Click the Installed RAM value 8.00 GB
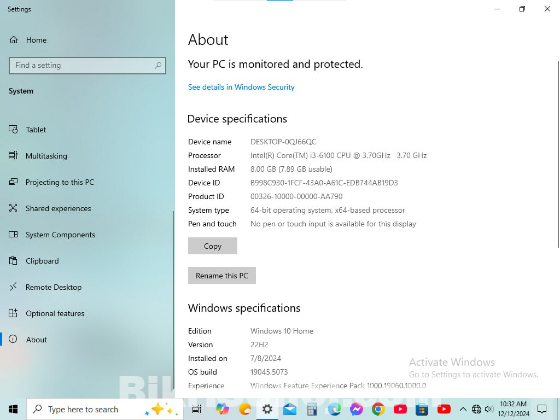This screenshot has width=560, height=420. (291, 169)
